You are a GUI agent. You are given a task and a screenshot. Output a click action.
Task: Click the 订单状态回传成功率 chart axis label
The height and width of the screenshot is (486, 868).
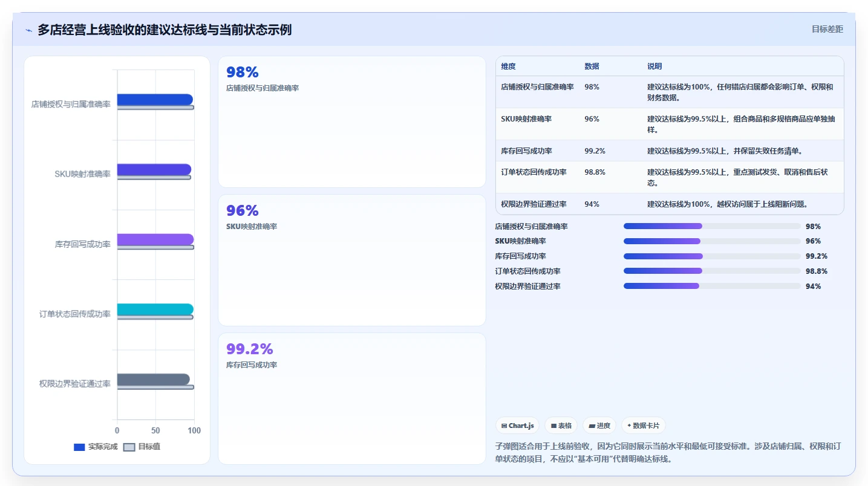pos(75,314)
